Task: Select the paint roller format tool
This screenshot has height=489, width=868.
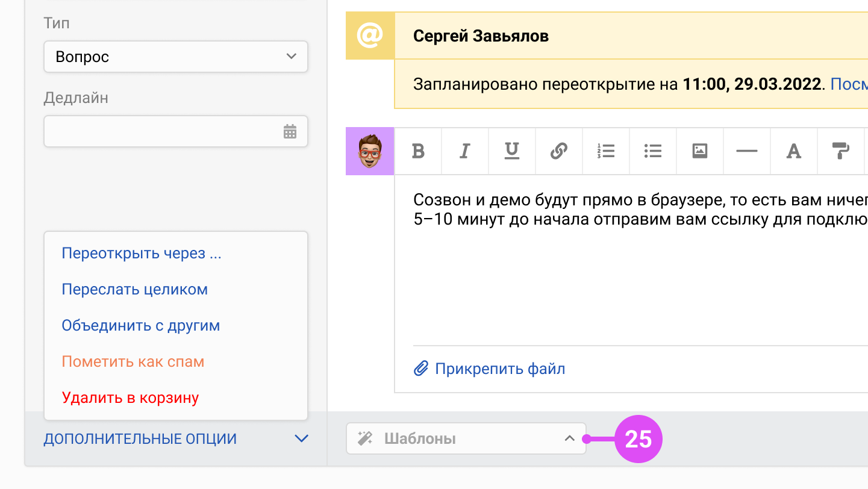Action: (840, 151)
